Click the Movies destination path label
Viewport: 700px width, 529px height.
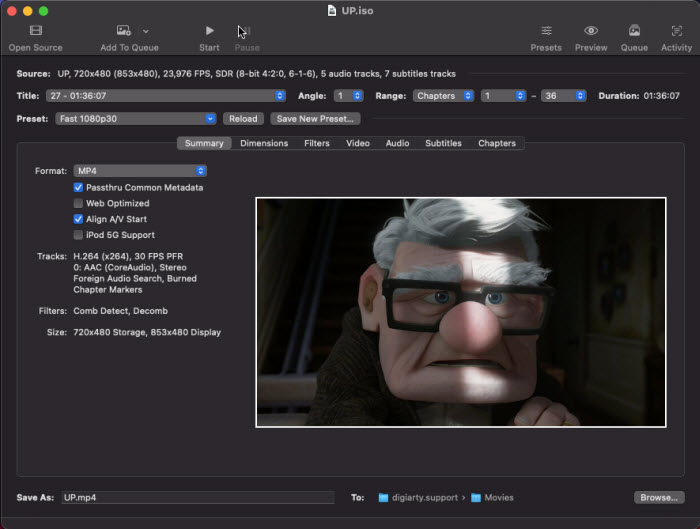click(x=499, y=497)
